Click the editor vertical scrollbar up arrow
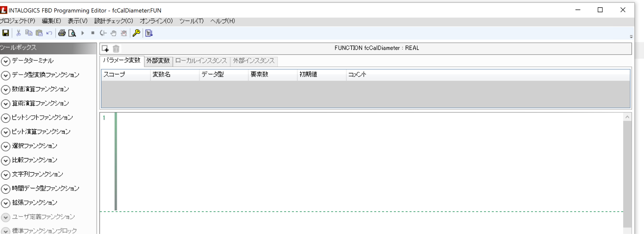This screenshot has width=644, height=234. pos(627,117)
